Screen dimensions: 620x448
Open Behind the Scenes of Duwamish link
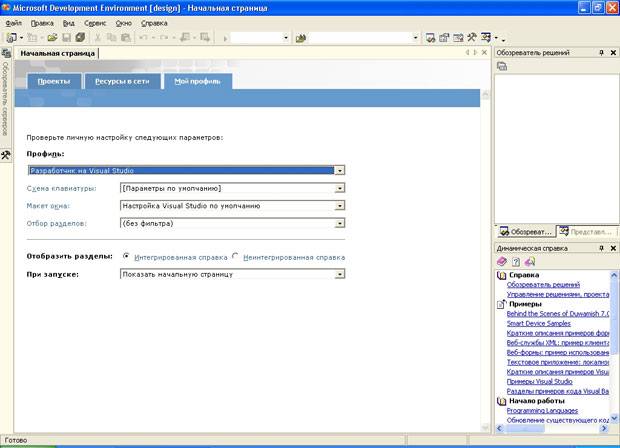point(558,314)
